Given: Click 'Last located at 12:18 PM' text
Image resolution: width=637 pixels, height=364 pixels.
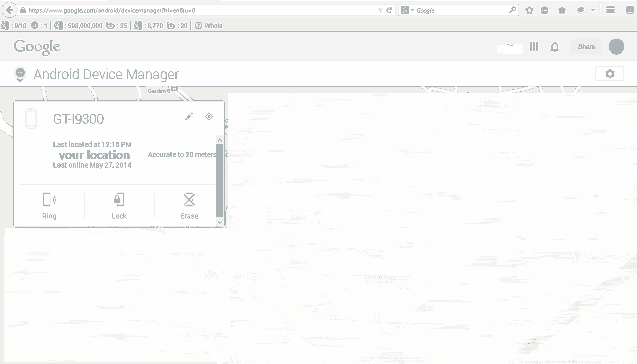Looking at the screenshot, I should 92,144.
